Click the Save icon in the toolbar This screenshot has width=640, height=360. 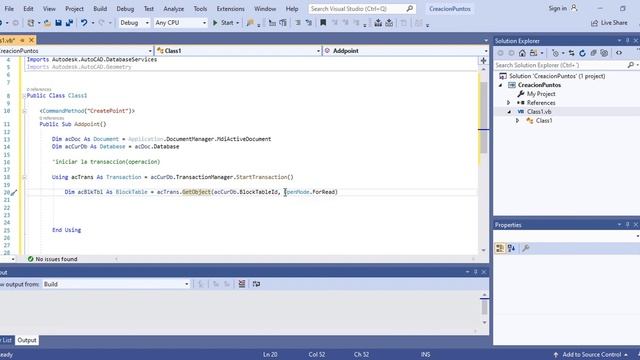coord(58,23)
